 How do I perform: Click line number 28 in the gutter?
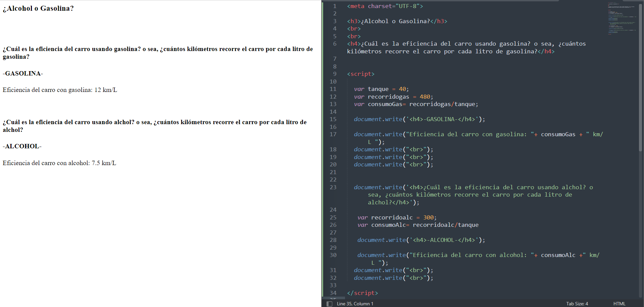(333, 240)
